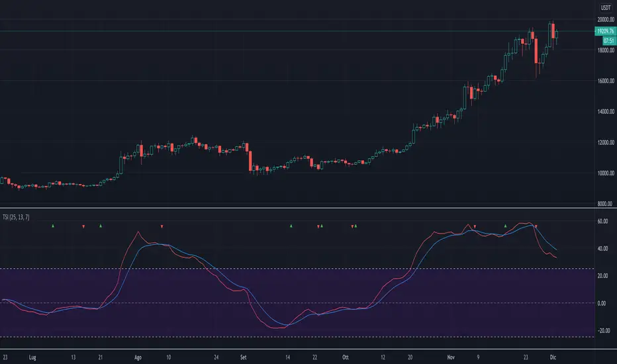Click the large red September drop candle
This screenshot has height=364, width=617.
coord(250,161)
